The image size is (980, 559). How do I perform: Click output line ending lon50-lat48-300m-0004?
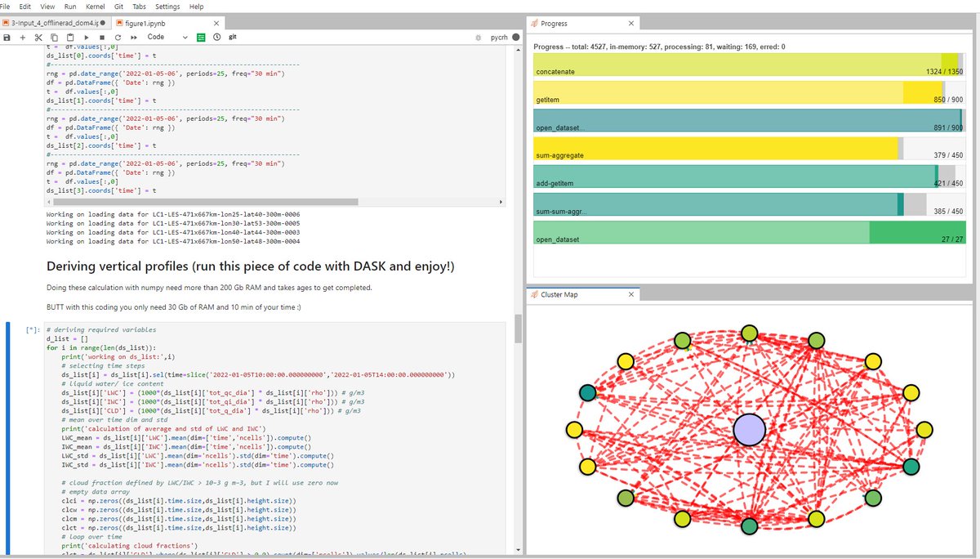173,243
